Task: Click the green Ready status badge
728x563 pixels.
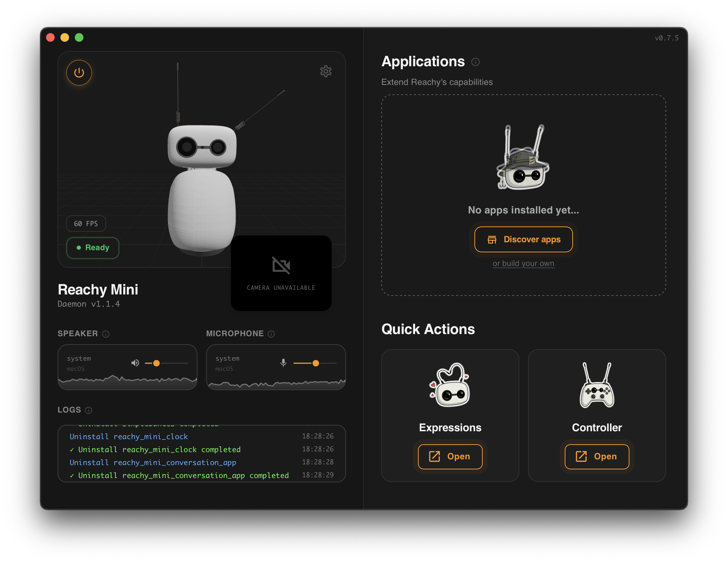Action: pyautogui.click(x=93, y=248)
